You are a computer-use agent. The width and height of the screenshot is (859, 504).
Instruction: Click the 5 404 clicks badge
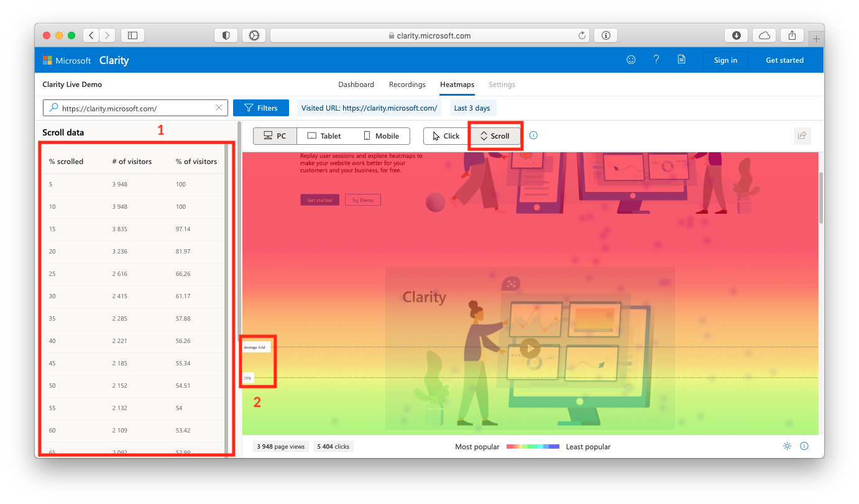tap(333, 446)
